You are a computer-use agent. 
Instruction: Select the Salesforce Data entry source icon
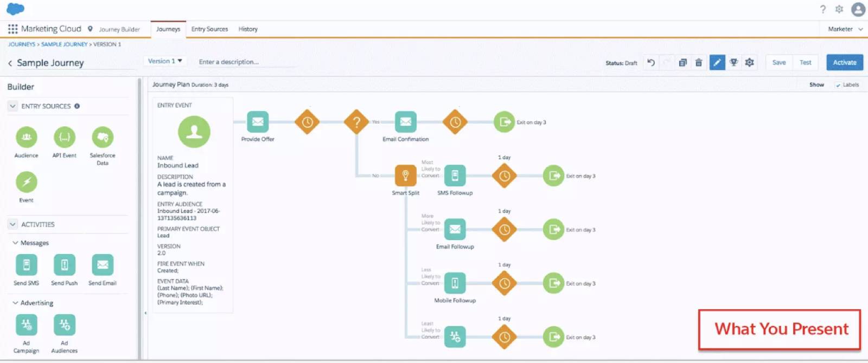pos(103,137)
